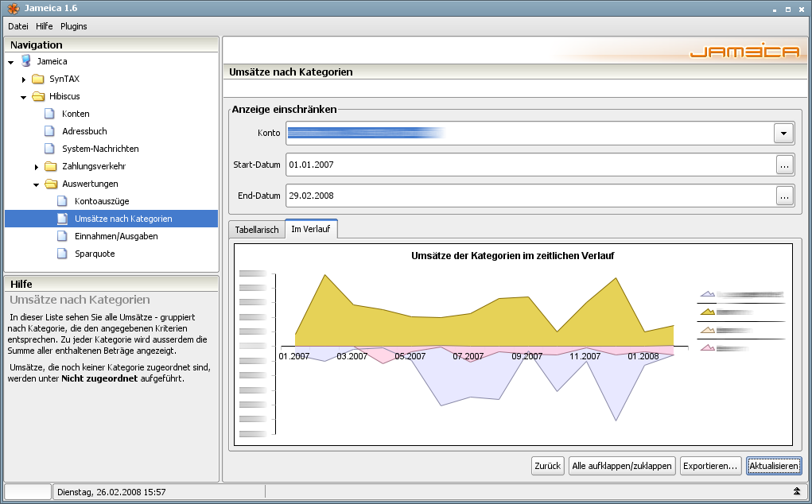Click the Adressbuch document icon
This screenshot has width=812, height=504.
click(50, 131)
